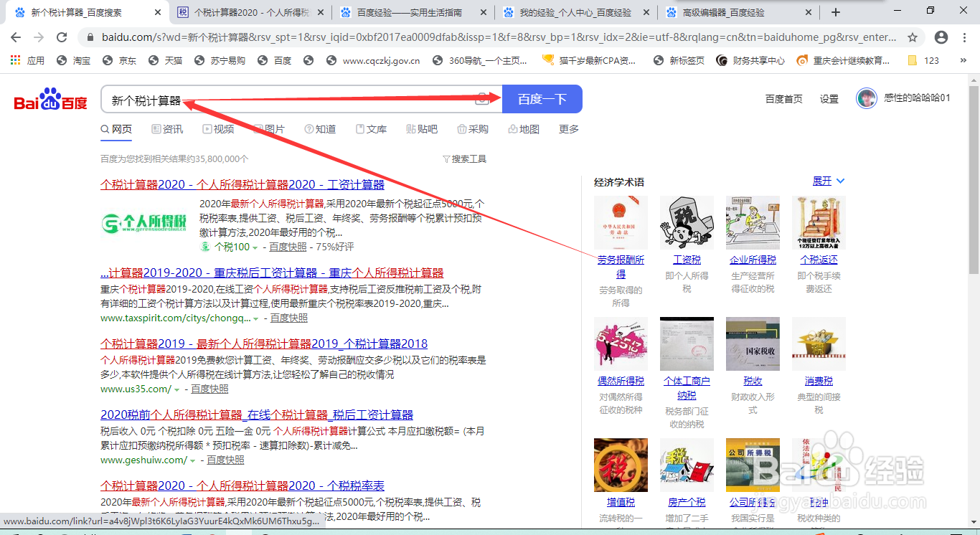Open the 个税返还 term link
Screen dimensions: 980x535
(x=819, y=260)
